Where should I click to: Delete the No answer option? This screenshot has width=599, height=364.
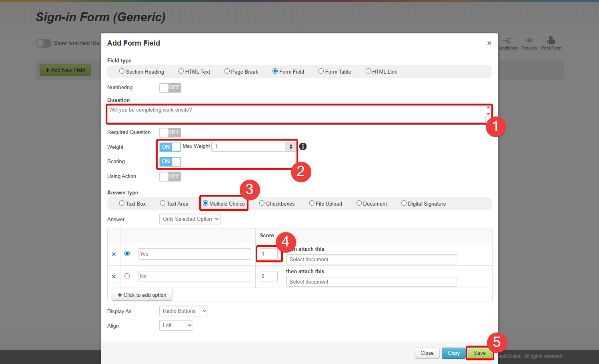[114, 276]
